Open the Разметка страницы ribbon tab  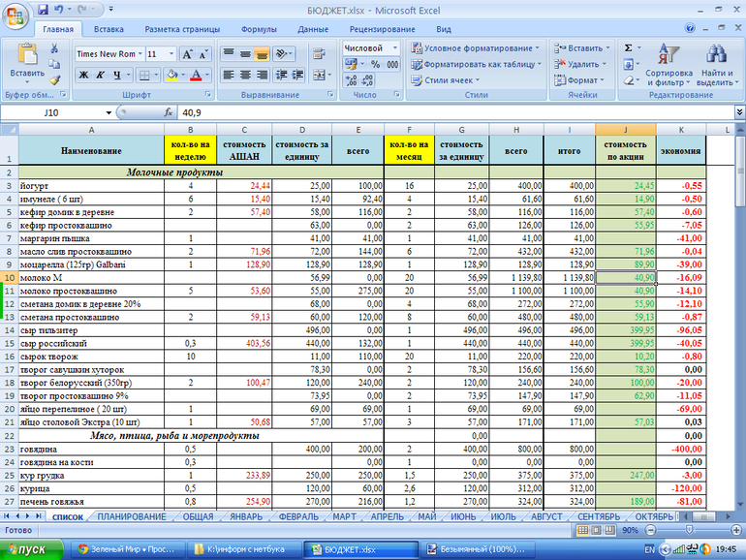click(x=182, y=29)
